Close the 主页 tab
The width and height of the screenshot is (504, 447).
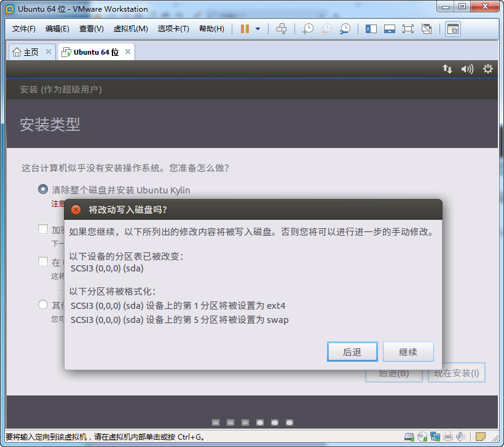tap(49, 52)
